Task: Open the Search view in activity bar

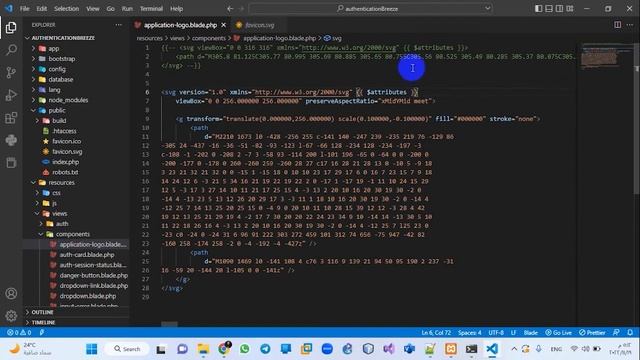Action: 11,50
